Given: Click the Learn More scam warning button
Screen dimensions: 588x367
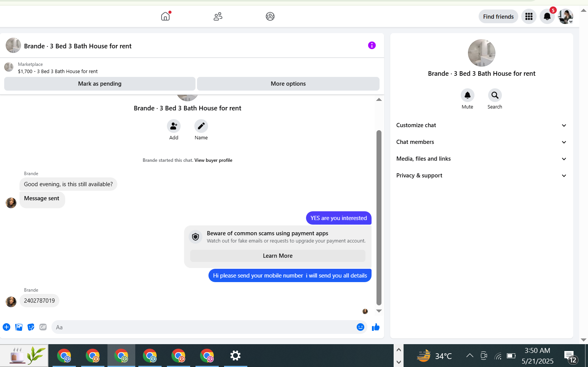Looking at the screenshot, I should pos(278,256).
